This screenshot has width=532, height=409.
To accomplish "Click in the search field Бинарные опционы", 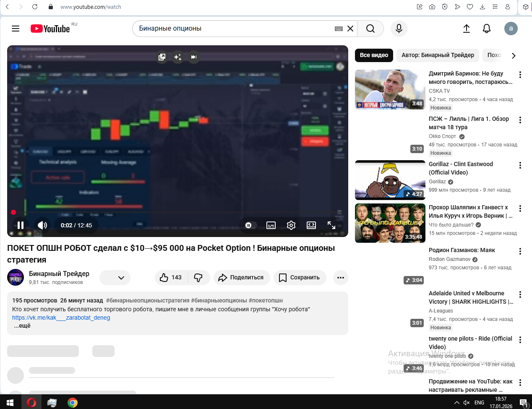I will [x=235, y=29].
